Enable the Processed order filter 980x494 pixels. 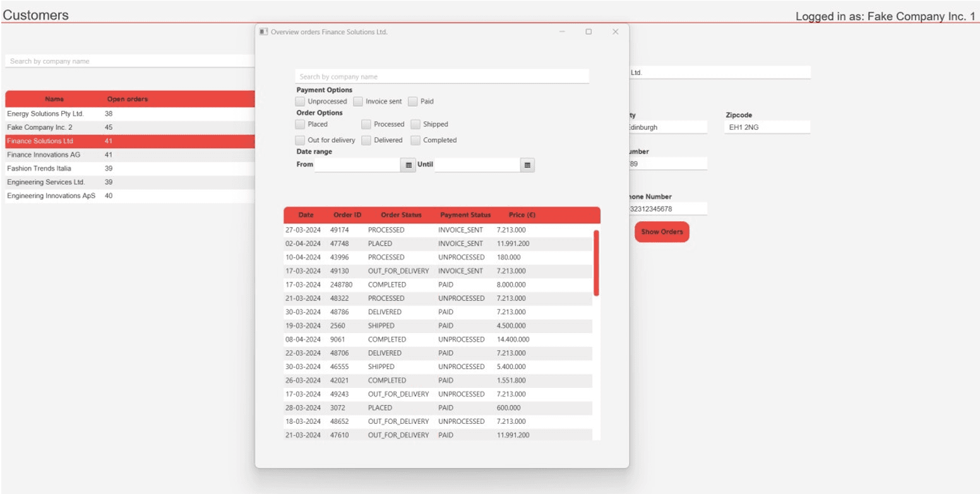point(366,124)
